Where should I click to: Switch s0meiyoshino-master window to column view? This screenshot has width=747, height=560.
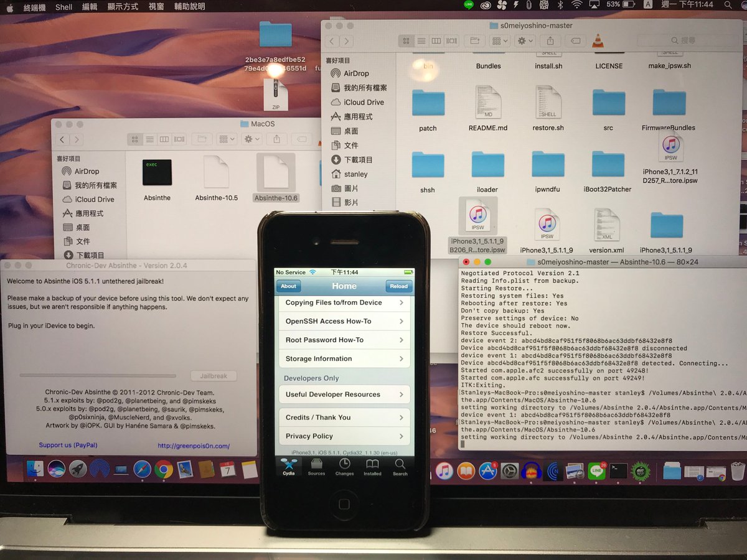436,41
